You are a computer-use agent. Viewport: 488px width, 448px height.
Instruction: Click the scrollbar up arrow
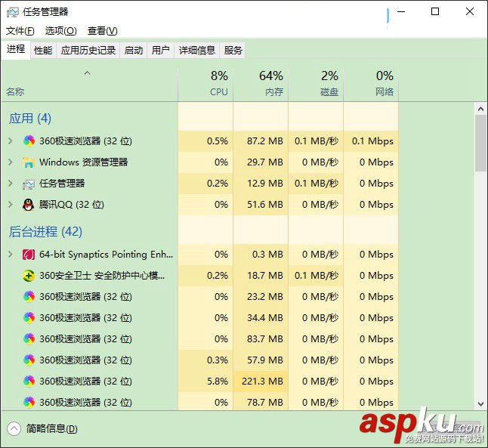480,109
